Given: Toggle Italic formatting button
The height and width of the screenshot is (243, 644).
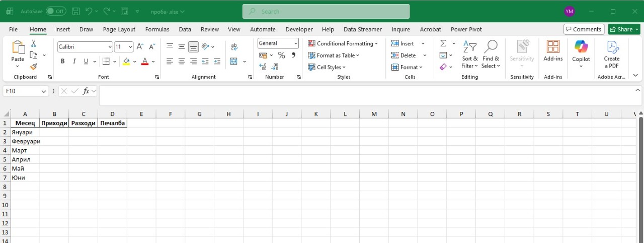Looking at the screenshot, I should 74,62.
